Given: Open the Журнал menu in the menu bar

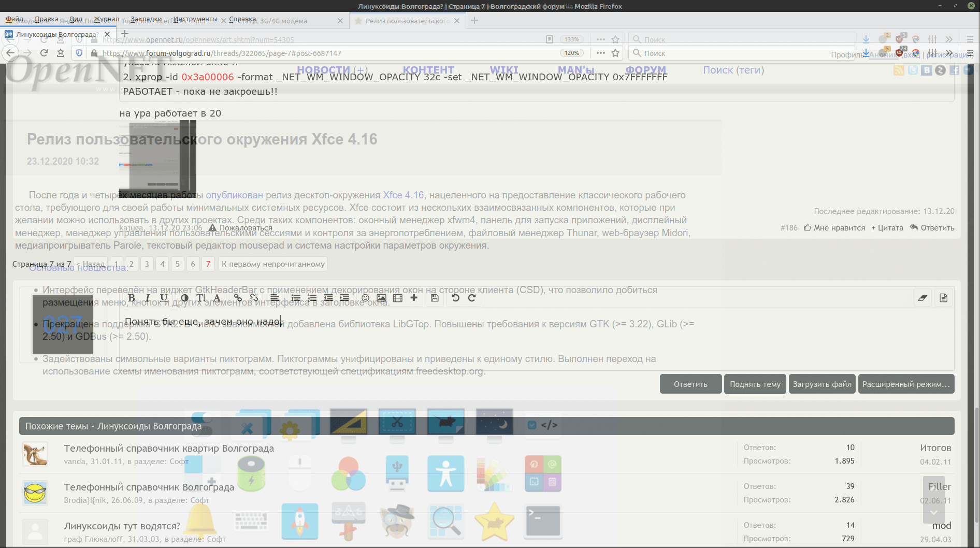Looking at the screenshot, I should pyautogui.click(x=106, y=19).
